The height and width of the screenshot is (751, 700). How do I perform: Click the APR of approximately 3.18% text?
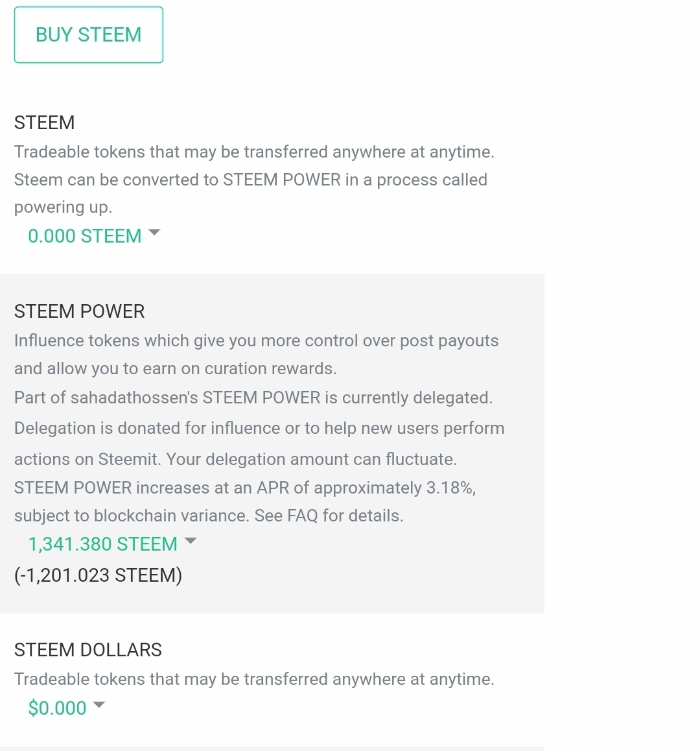(366, 488)
